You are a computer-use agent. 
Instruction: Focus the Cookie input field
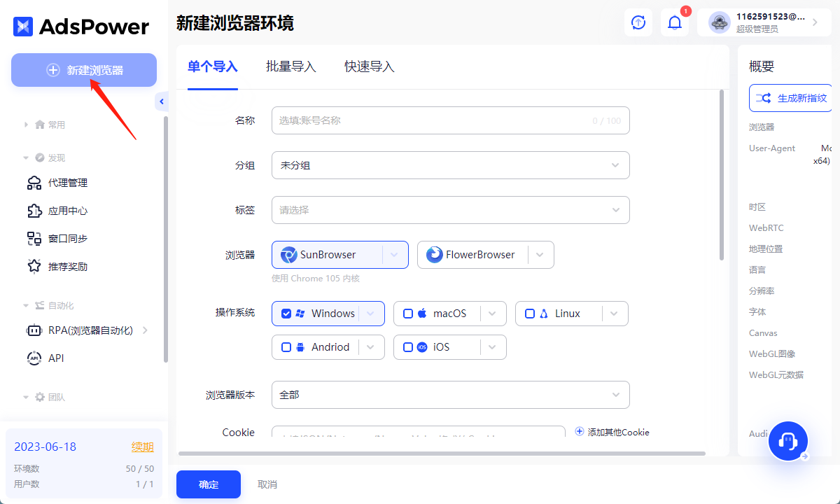click(x=419, y=433)
